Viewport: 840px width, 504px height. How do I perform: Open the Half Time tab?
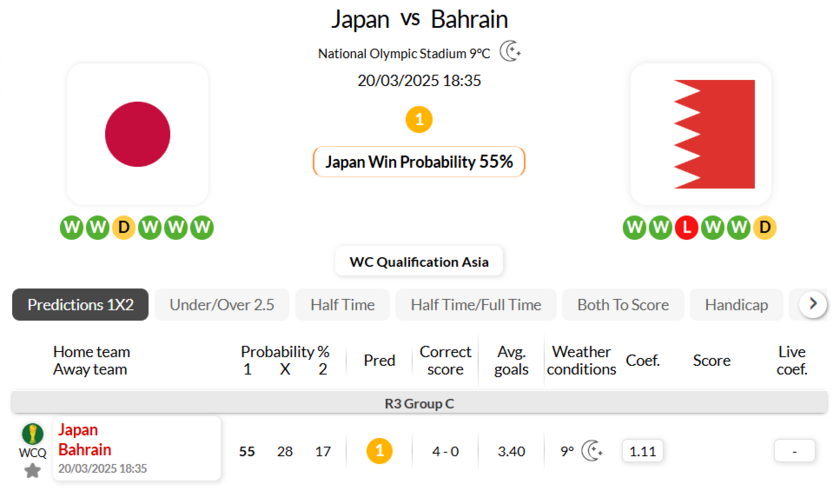(x=342, y=305)
